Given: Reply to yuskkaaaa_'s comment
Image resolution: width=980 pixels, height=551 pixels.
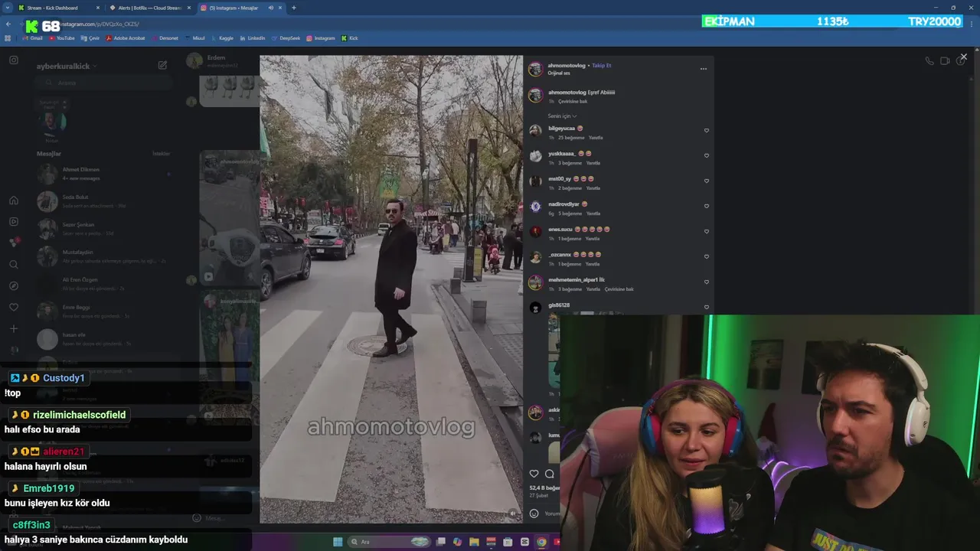Looking at the screenshot, I should click(x=593, y=163).
